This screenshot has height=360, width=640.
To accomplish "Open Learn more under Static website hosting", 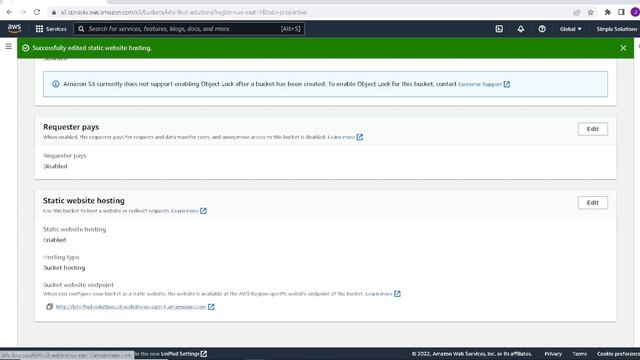I will click(185, 211).
